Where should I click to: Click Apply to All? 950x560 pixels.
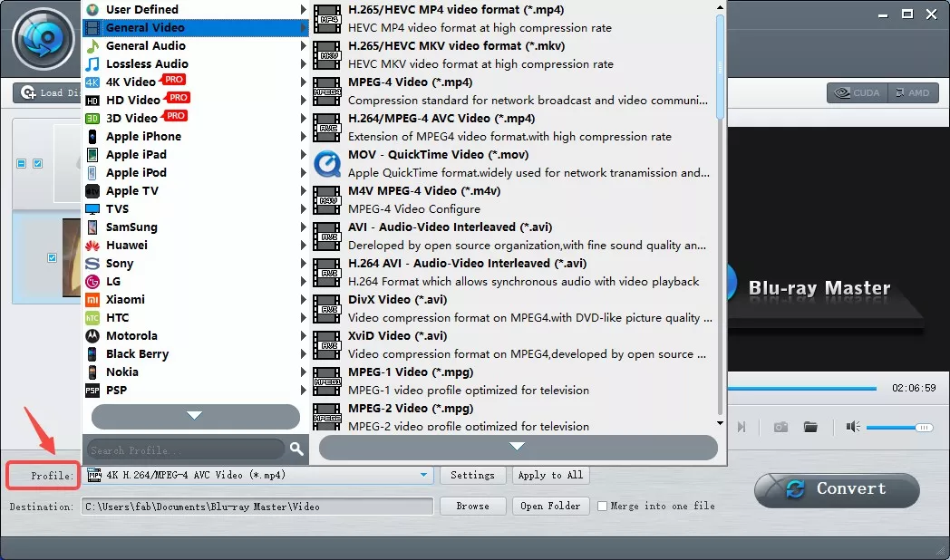(550, 474)
